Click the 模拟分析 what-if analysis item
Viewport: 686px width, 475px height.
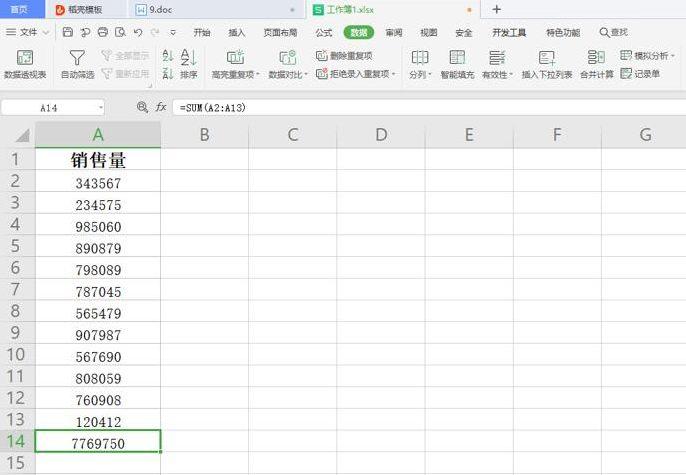[644, 56]
